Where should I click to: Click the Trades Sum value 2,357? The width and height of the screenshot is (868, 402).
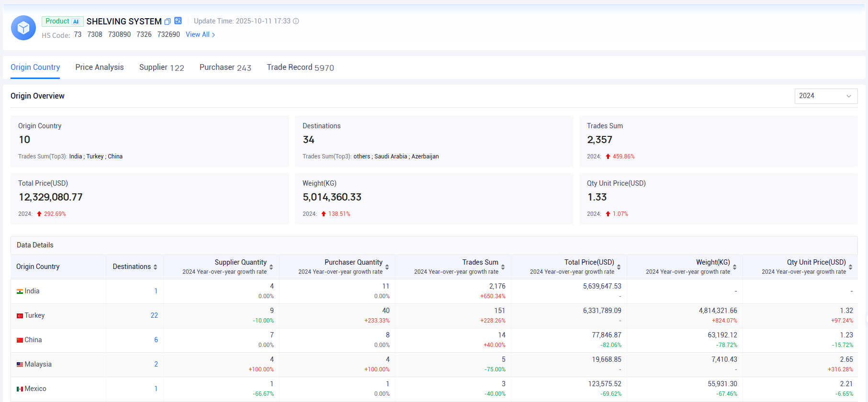click(600, 140)
